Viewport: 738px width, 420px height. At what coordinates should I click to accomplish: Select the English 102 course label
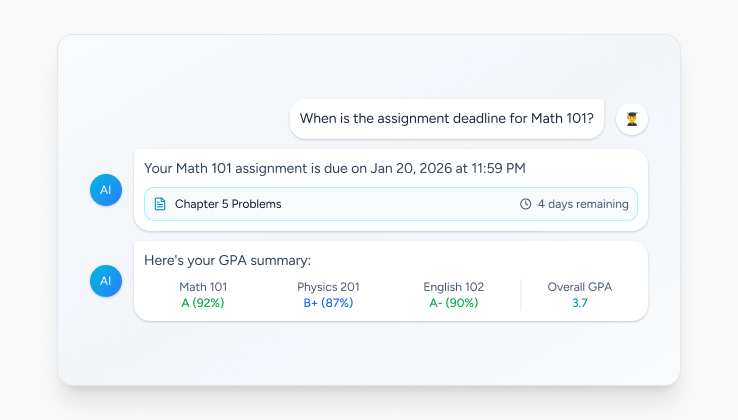point(453,287)
